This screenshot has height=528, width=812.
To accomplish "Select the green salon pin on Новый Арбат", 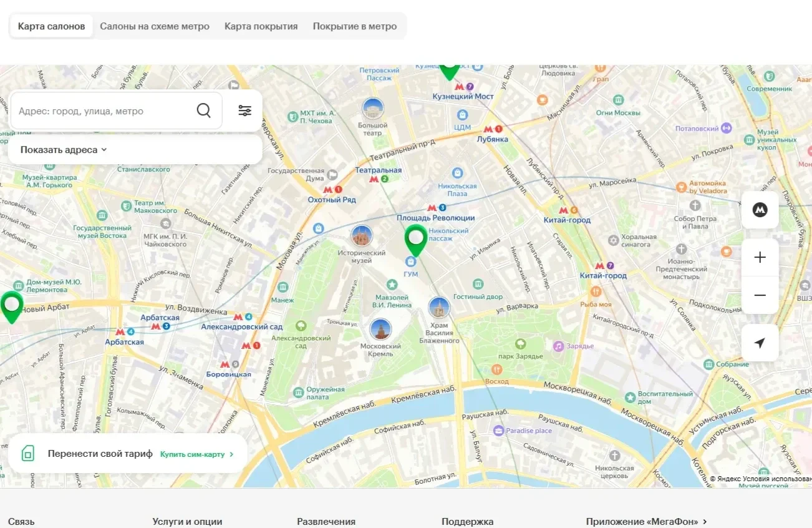I will [11, 307].
